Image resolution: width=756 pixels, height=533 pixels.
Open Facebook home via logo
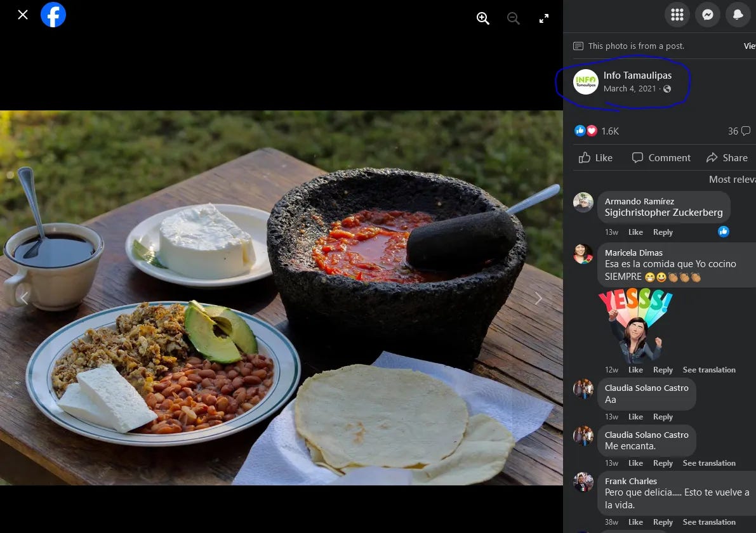53,15
